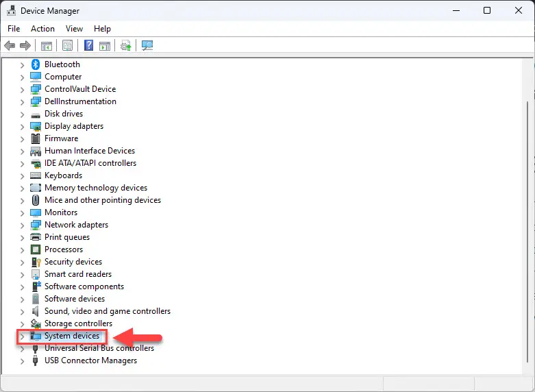
Task: Click the Update device driver toolbar icon
Action: [x=126, y=45]
